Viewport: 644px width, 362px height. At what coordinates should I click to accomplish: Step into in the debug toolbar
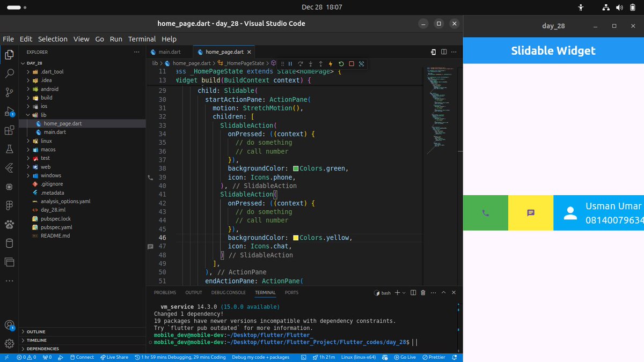(311, 63)
